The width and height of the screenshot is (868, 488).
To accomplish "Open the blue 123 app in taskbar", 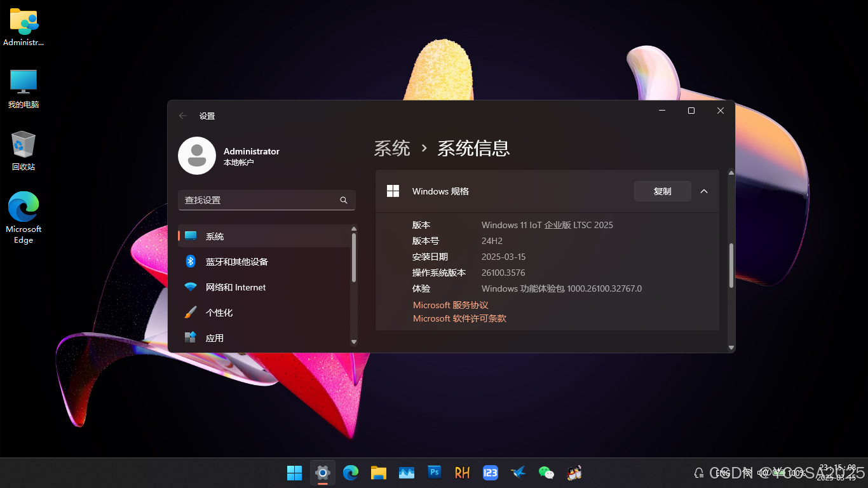I will point(491,473).
